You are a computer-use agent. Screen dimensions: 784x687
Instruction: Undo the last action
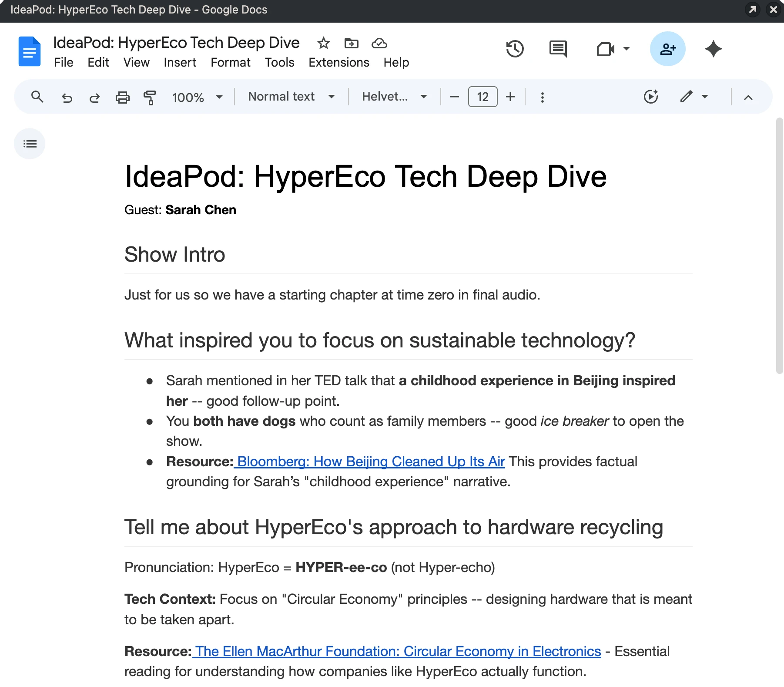[67, 97]
